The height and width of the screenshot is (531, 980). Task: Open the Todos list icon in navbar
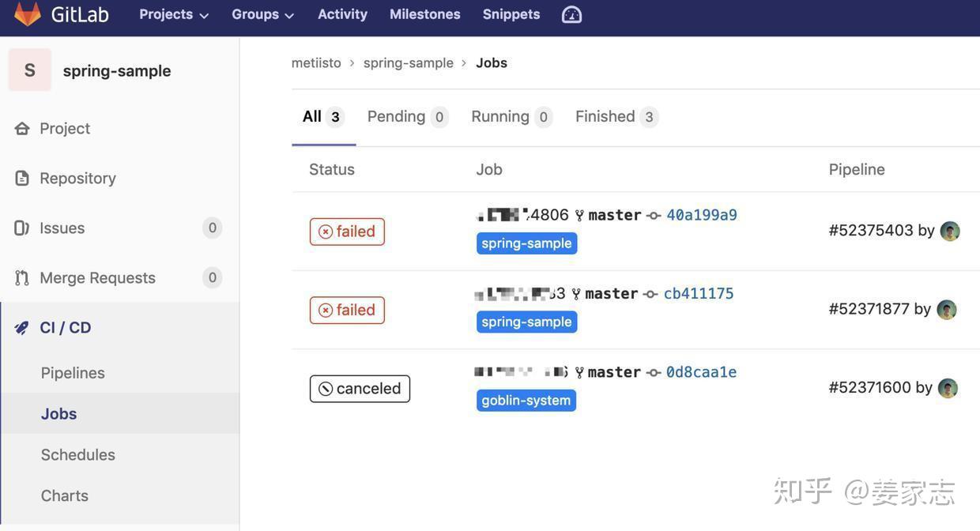click(571, 13)
